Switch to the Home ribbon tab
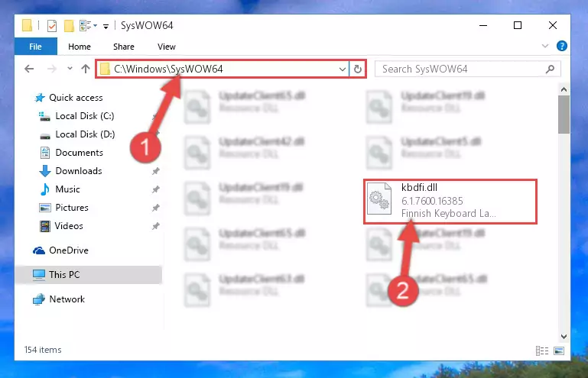 (x=80, y=47)
